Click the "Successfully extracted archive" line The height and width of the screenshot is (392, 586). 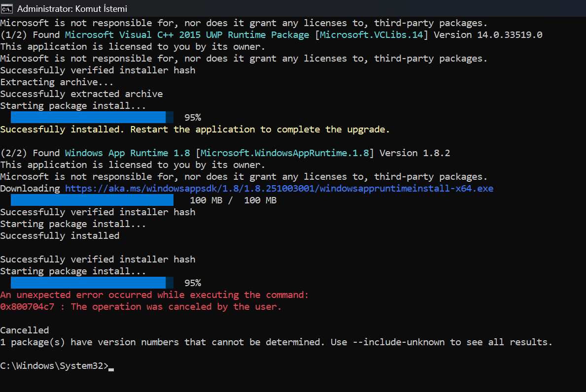(81, 94)
